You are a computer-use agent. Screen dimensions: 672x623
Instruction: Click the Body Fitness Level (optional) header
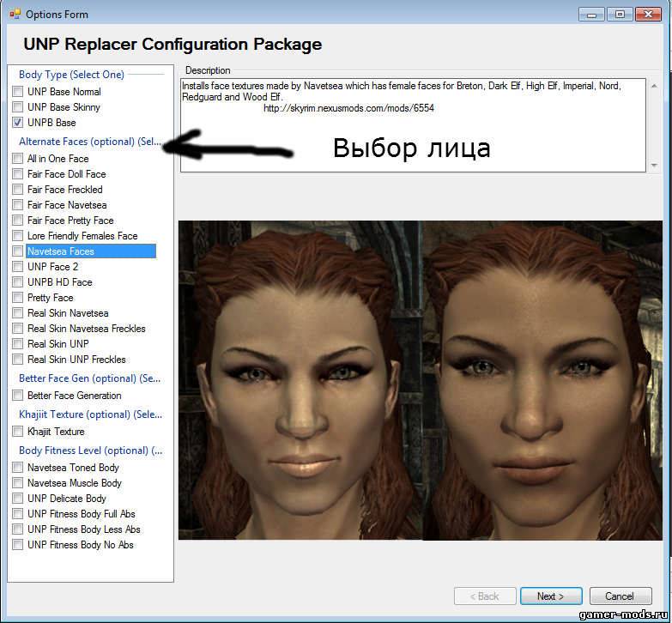(90, 451)
